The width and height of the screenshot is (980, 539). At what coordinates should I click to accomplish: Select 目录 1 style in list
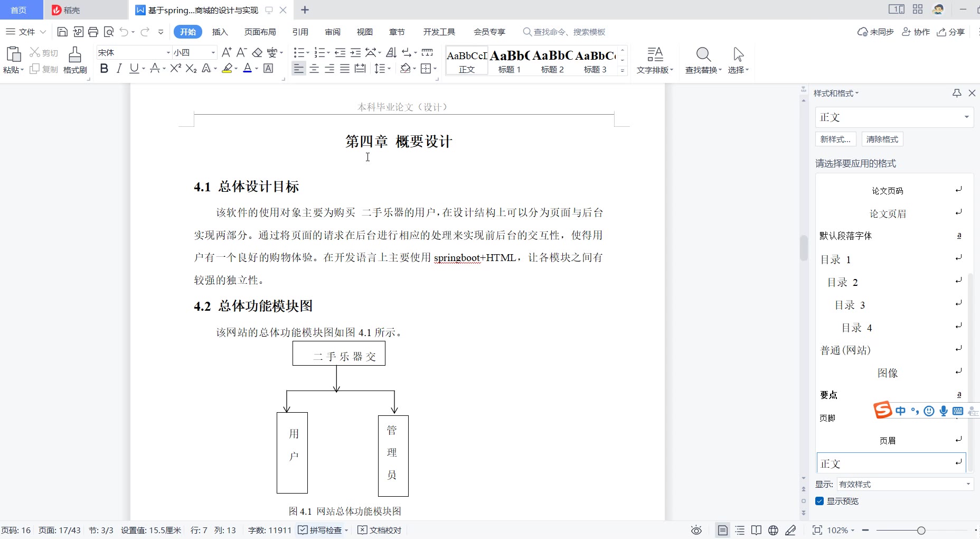pyautogui.click(x=891, y=259)
